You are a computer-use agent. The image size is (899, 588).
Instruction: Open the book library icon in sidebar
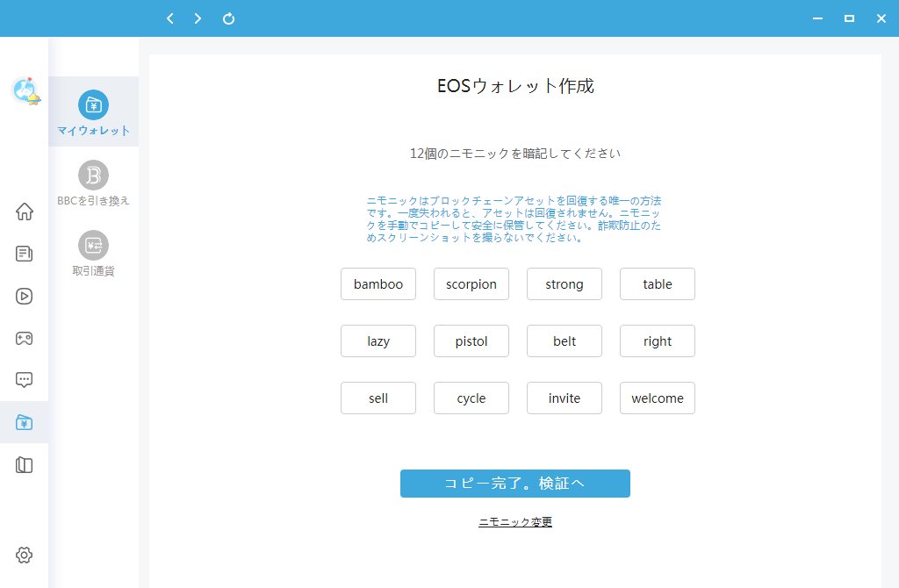(x=25, y=465)
